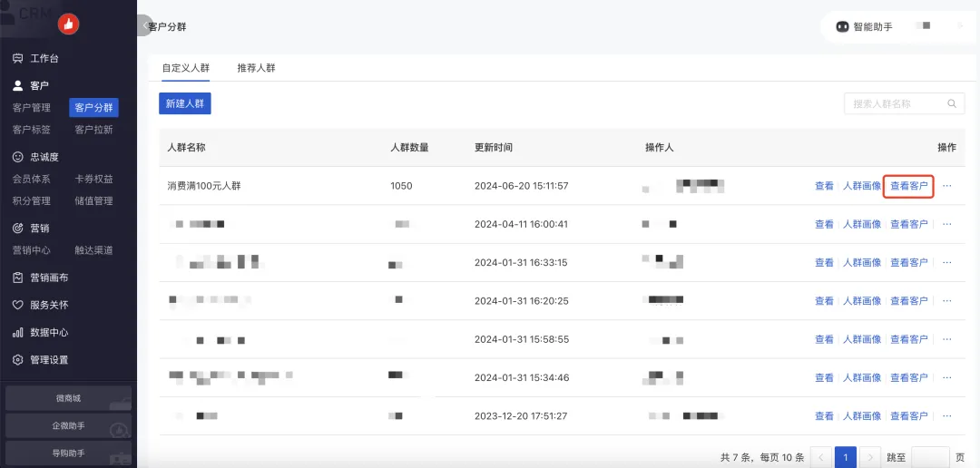Expand more options for 消费满100元人群
Screen dimensions: 980x468
[947, 186]
